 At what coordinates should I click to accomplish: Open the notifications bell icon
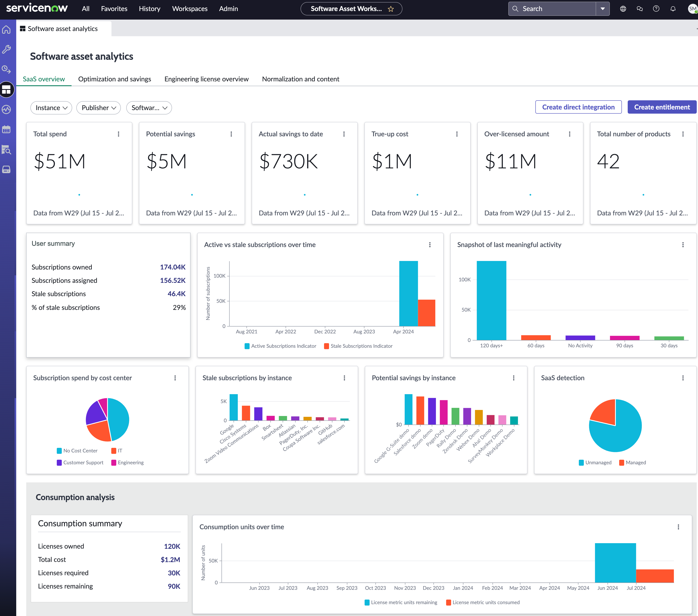pos(673,9)
